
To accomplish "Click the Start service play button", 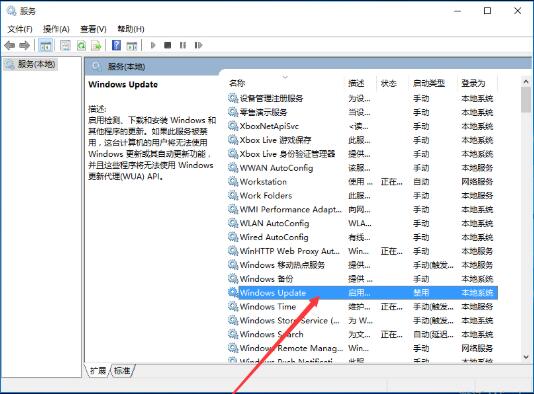I will coord(153,45).
